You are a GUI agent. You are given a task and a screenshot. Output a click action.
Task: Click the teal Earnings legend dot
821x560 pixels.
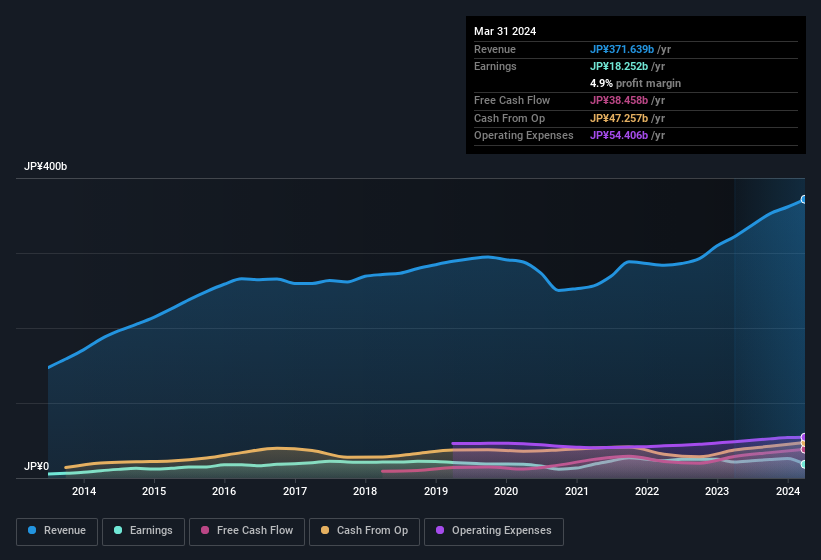pyautogui.click(x=119, y=531)
